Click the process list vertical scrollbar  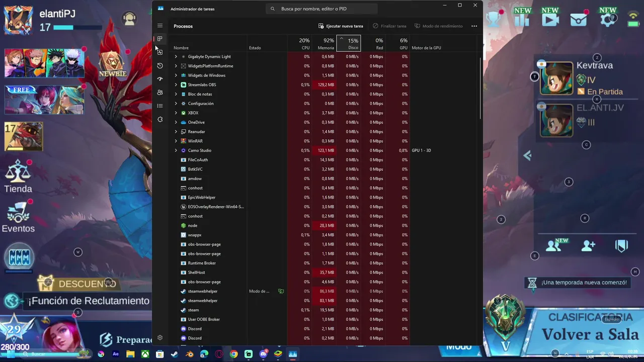pos(480,88)
